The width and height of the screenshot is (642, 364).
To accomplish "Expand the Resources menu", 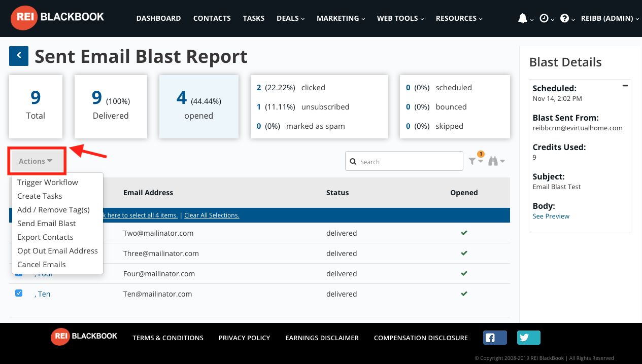I will (x=459, y=18).
